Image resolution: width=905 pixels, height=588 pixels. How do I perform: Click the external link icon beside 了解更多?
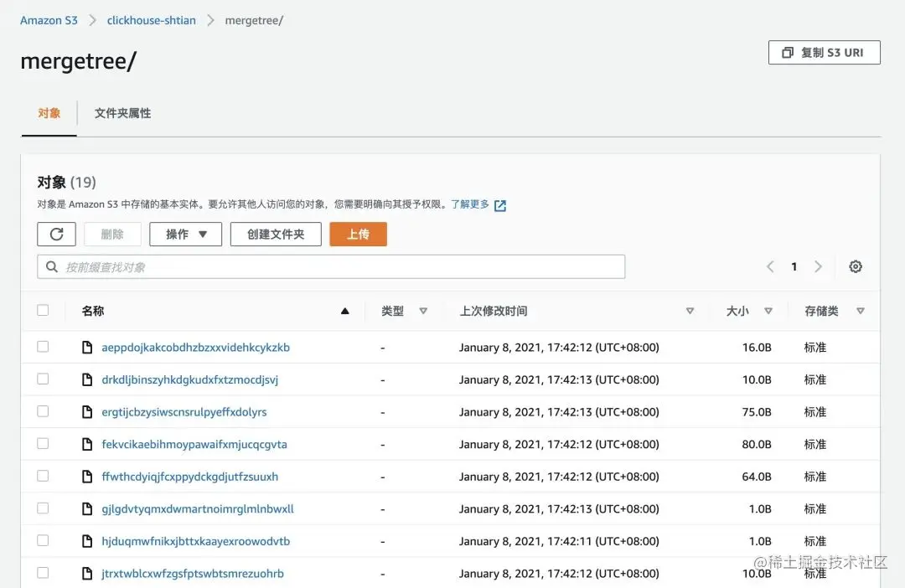pos(500,205)
